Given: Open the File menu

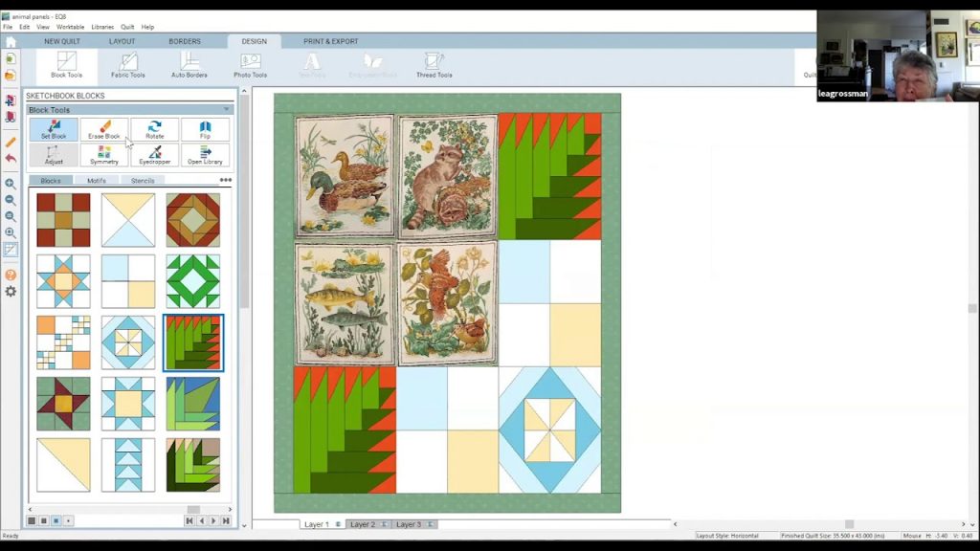Looking at the screenshot, I should click(x=8, y=27).
